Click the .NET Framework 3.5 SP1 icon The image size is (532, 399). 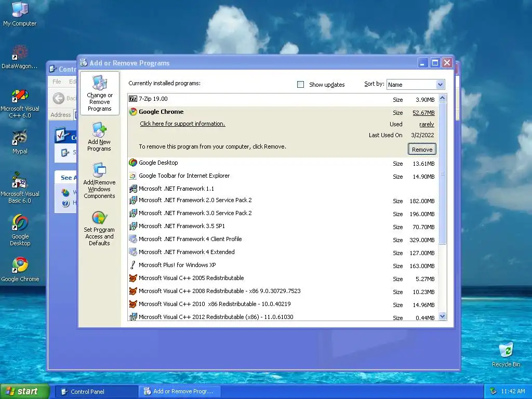(x=133, y=226)
